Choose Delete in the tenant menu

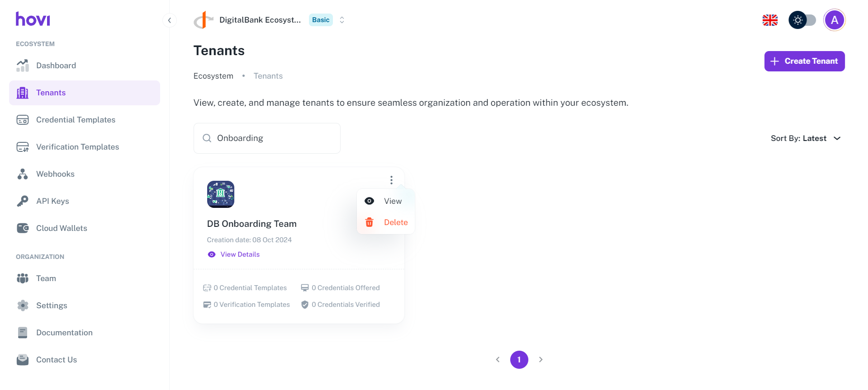pos(395,222)
